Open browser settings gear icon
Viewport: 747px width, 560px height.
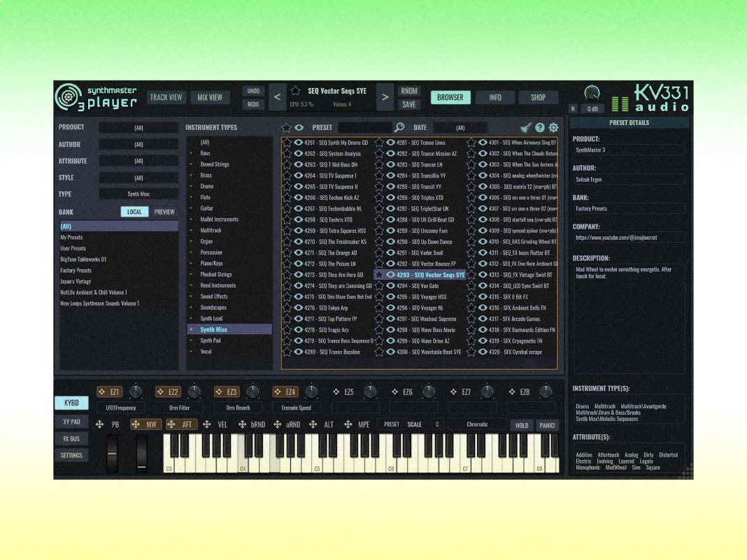pyautogui.click(x=553, y=127)
